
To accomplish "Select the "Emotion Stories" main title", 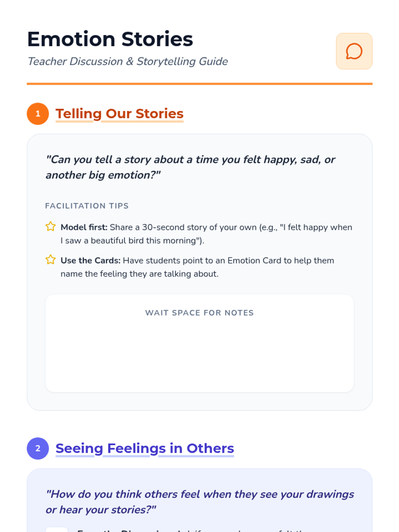I will pos(110,39).
